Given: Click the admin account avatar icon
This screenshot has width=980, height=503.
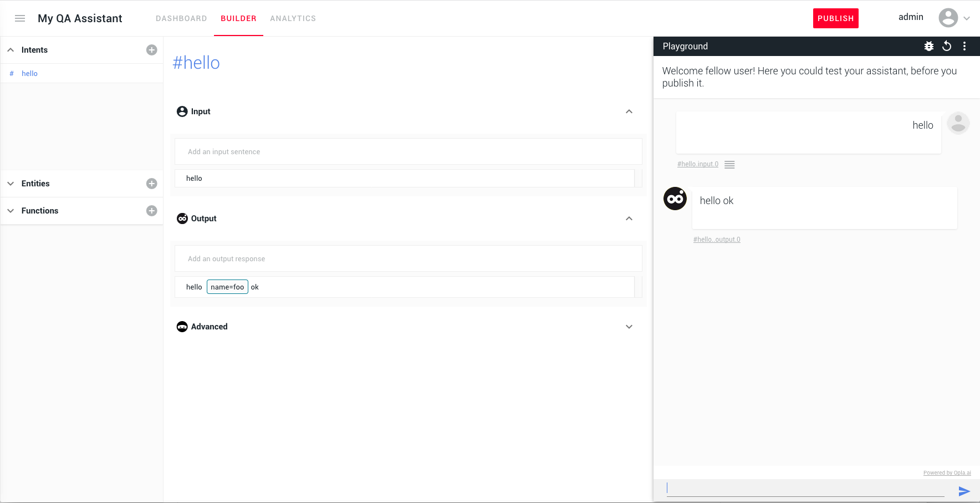Looking at the screenshot, I should pos(948,18).
